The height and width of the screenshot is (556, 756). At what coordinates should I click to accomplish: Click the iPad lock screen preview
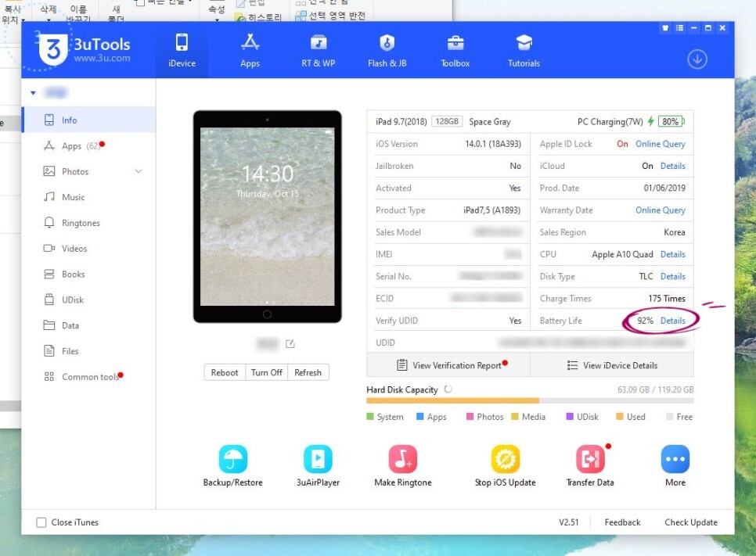click(267, 217)
